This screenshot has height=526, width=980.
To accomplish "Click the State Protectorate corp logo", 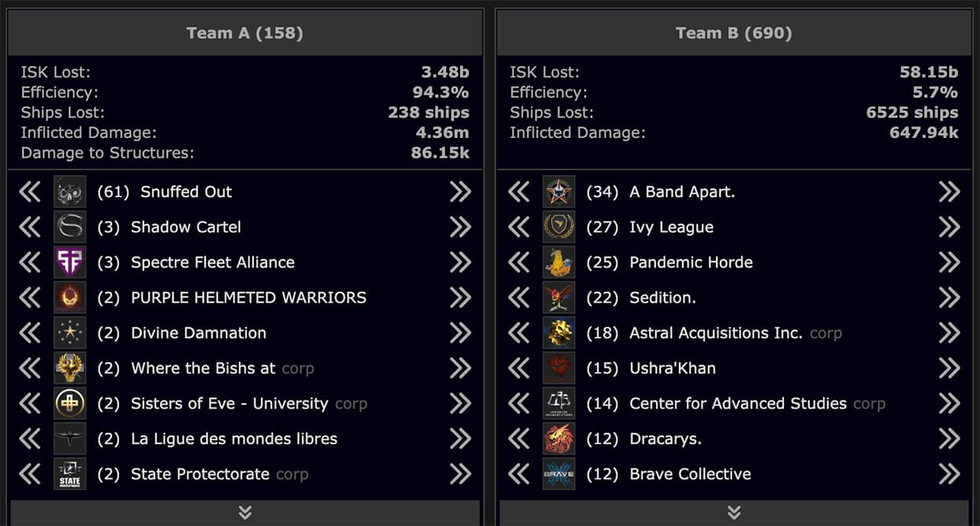I will click(x=70, y=474).
